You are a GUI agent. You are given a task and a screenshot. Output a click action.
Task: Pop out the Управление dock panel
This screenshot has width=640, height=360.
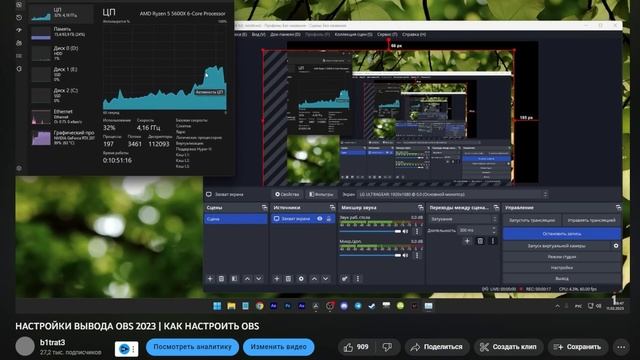pyautogui.click(x=618, y=208)
